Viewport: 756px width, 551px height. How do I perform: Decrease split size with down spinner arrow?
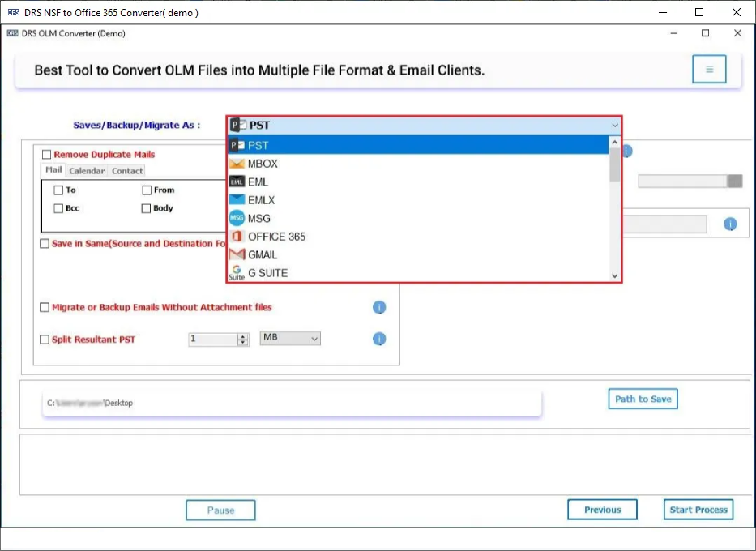(243, 342)
